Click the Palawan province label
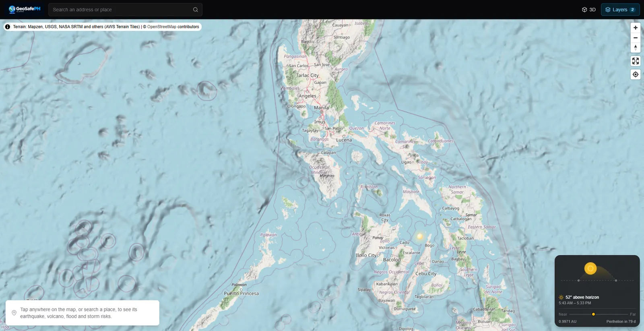 (x=268, y=235)
